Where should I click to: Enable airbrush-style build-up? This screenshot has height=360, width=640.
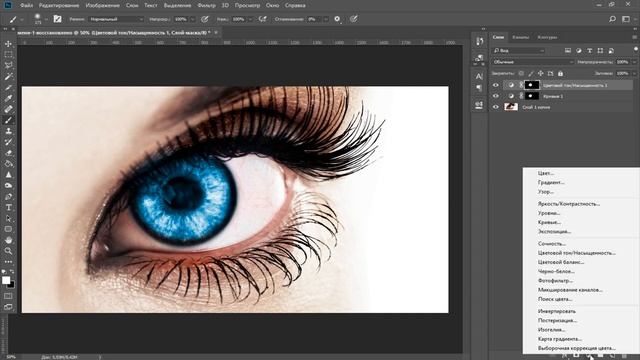point(263,19)
